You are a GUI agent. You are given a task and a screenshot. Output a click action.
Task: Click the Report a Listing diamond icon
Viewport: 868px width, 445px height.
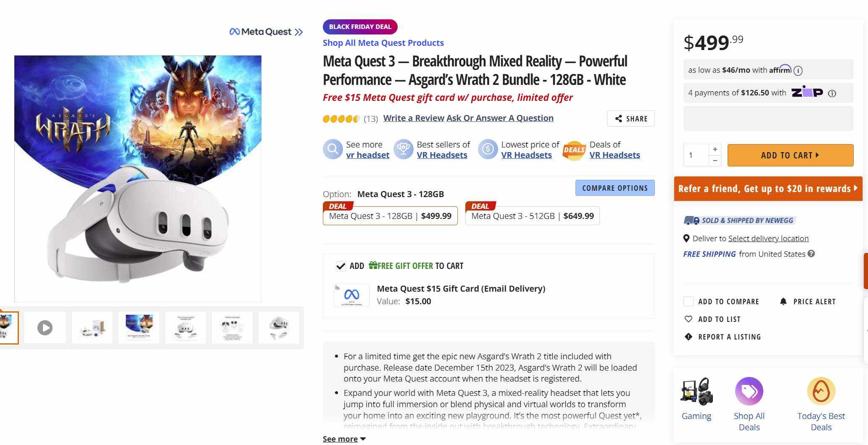688,337
